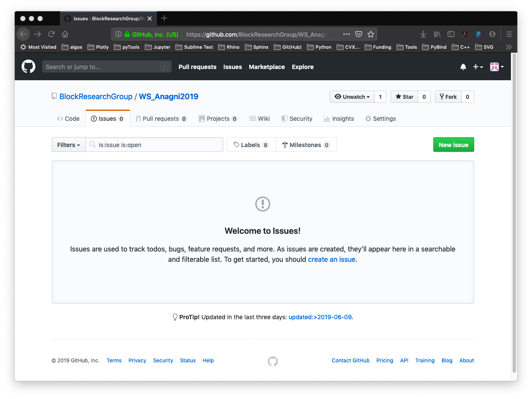The image size is (532, 399).
Task: Show more bookmarks with double chevron
Action: 509,47
